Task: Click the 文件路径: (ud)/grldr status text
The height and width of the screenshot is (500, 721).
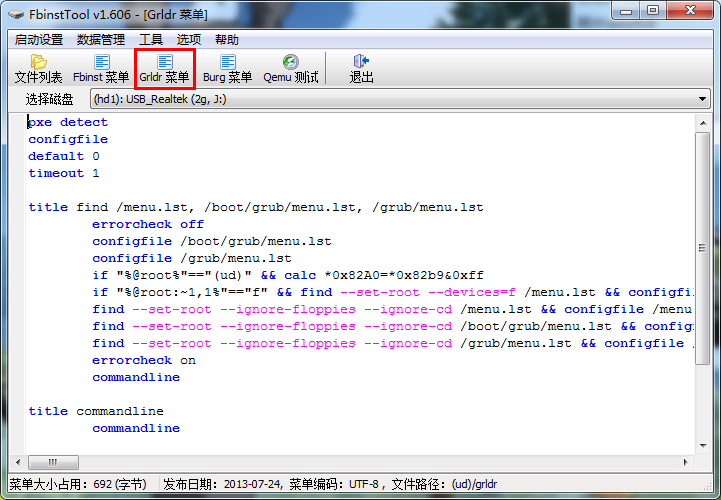Action: pos(444,484)
